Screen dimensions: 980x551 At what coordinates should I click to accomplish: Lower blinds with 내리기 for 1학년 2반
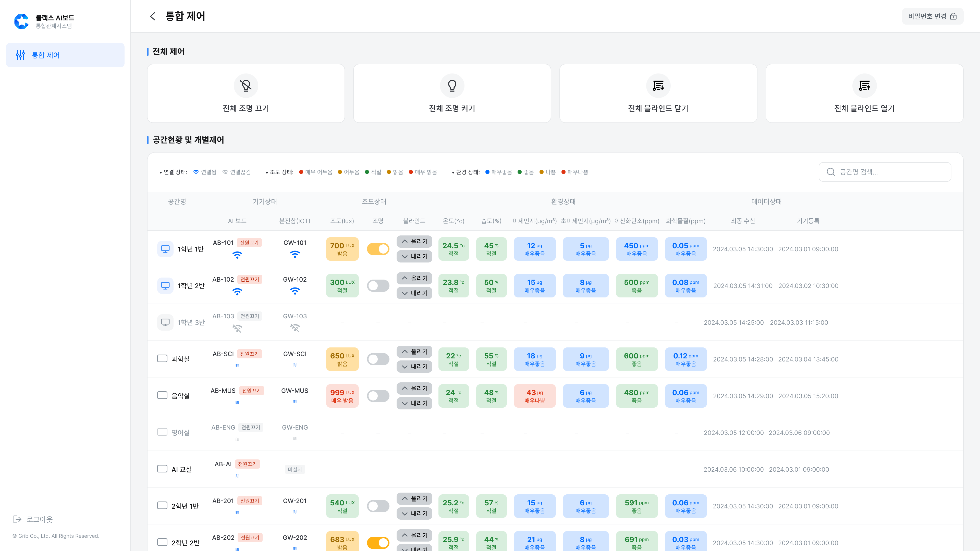(x=414, y=293)
